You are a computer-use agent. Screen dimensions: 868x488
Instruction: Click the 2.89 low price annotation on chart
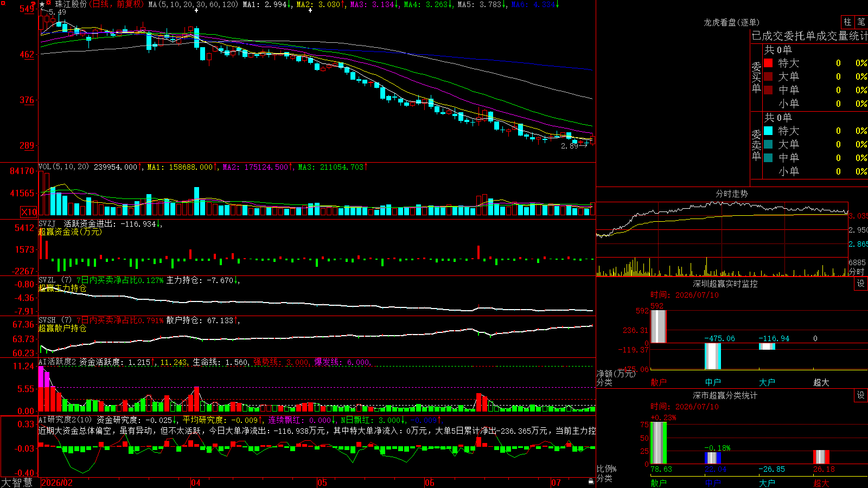[x=570, y=146]
